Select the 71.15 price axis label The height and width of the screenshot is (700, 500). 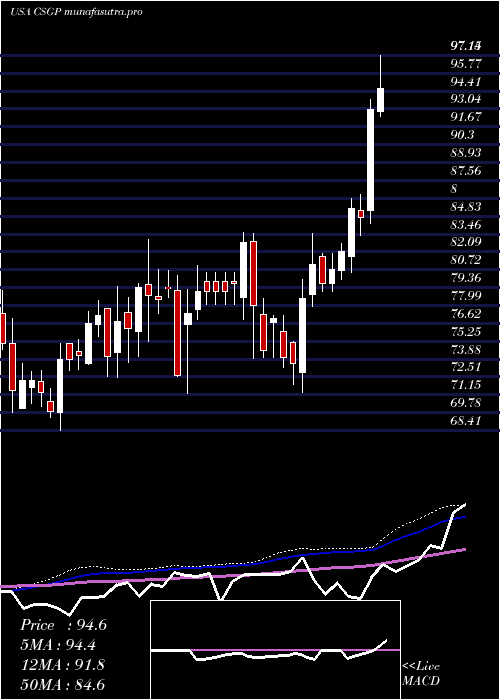click(466, 385)
